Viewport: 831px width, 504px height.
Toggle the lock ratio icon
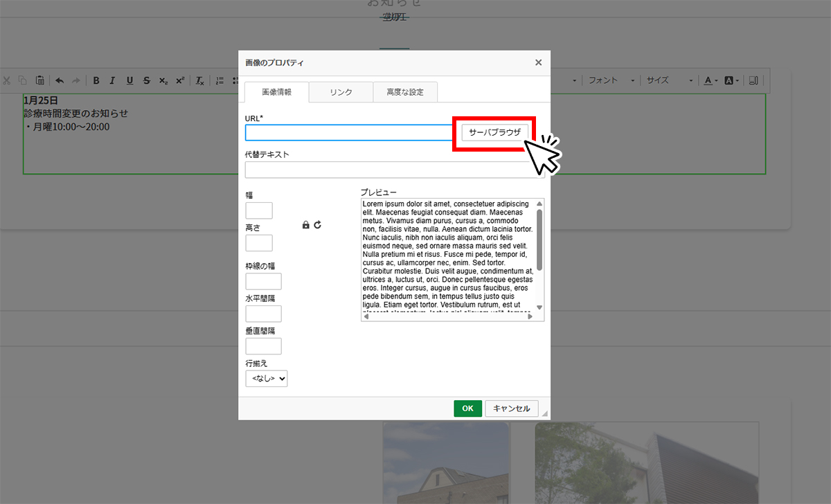click(306, 225)
